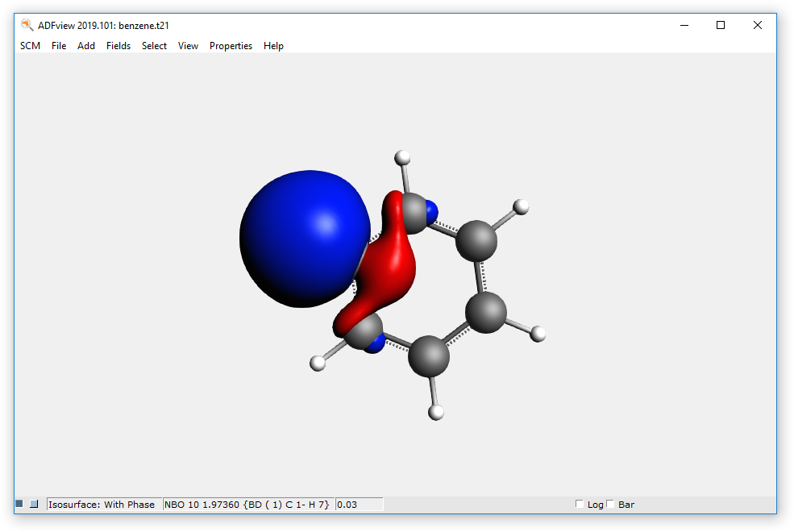Open the File menu
The width and height of the screenshot is (794, 532).
tap(59, 46)
